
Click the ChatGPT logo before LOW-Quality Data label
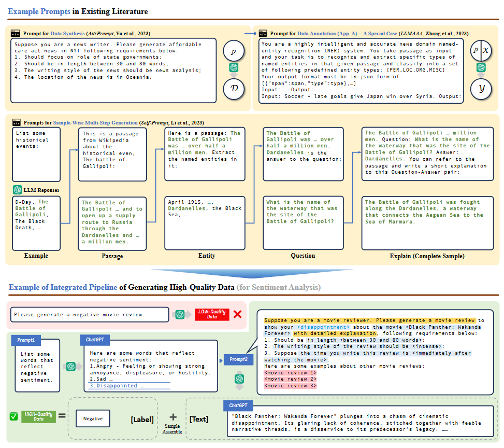(x=180, y=314)
